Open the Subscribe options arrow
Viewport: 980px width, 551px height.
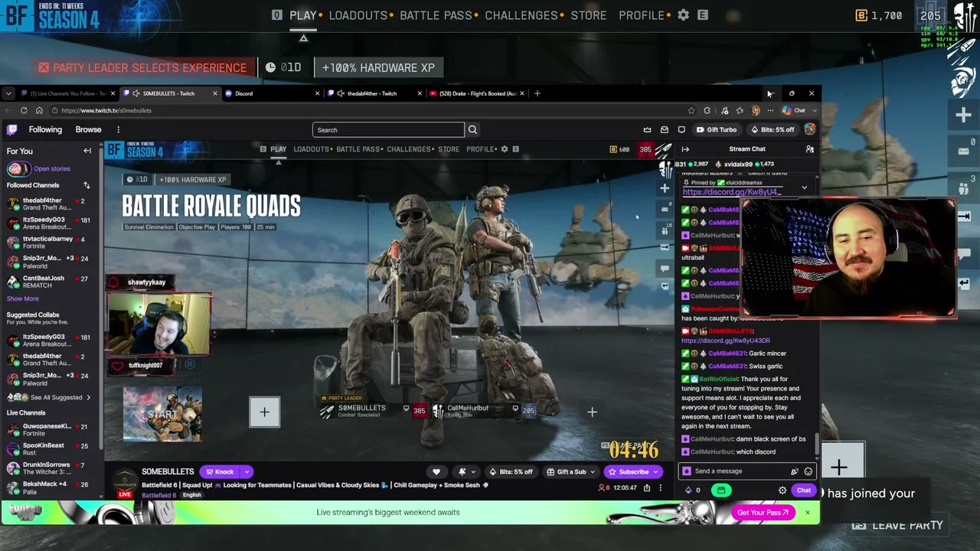[x=655, y=471]
